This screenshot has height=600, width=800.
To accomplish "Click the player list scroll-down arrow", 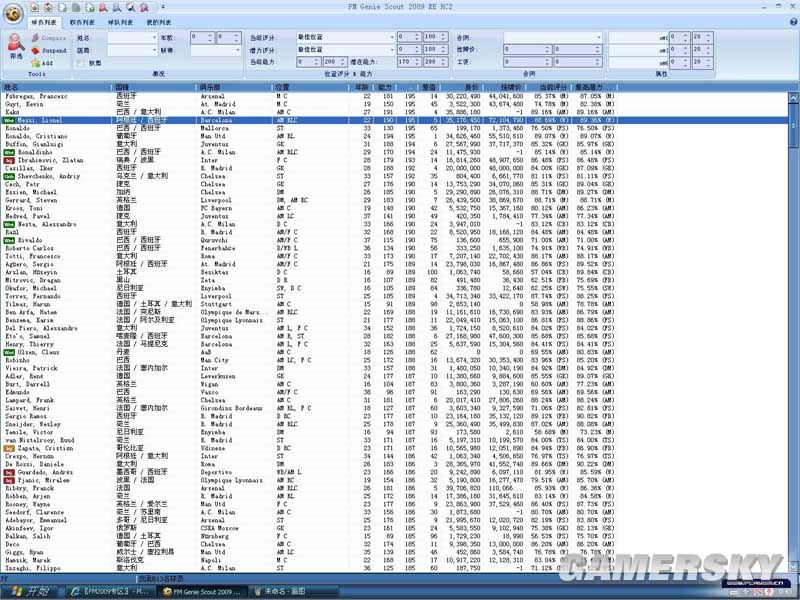I will pyautogui.click(x=793, y=566).
